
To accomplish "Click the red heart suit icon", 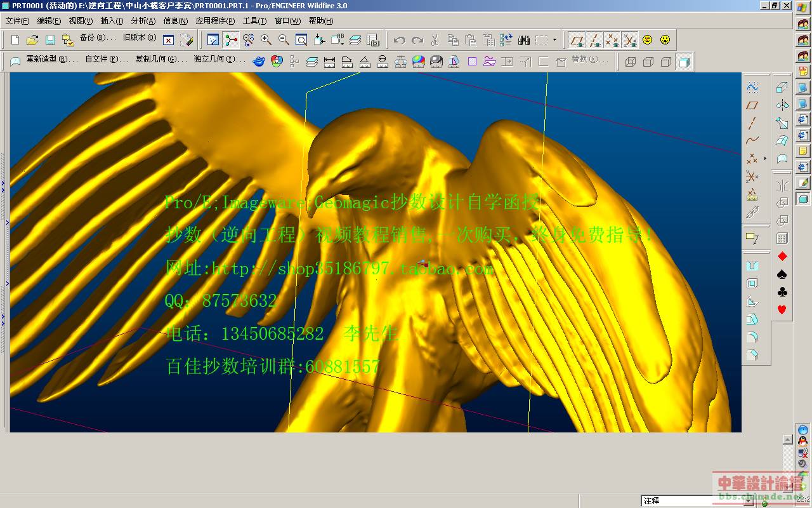I will pos(782,310).
